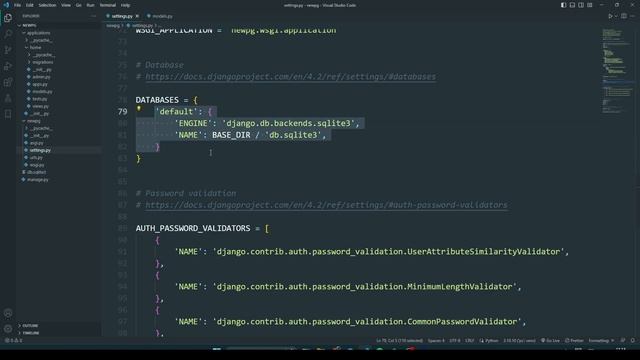Switch to the models.py tab
The width and height of the screenshot is (640, 360).
160,16
